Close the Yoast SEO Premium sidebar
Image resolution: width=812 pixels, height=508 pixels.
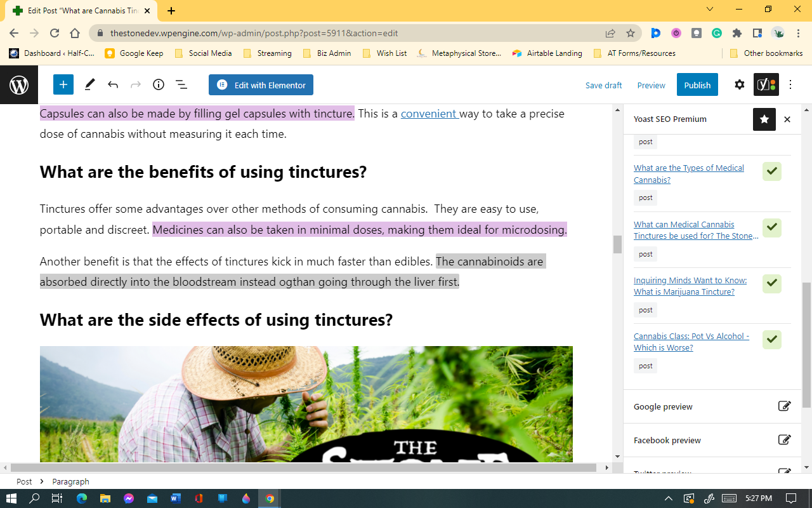[787, 119]
